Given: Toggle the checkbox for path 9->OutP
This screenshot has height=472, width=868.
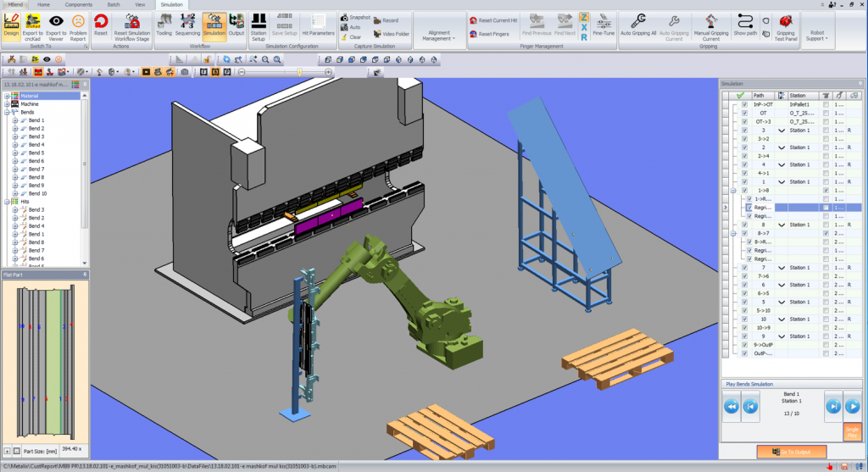Looking at the screenshot, I should [x=744, y=345].
